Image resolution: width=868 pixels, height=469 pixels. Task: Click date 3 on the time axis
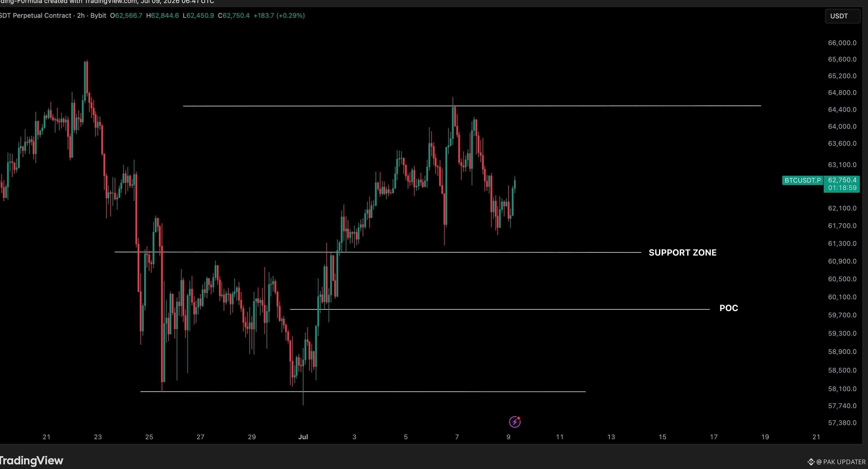[x=355, y=437]
